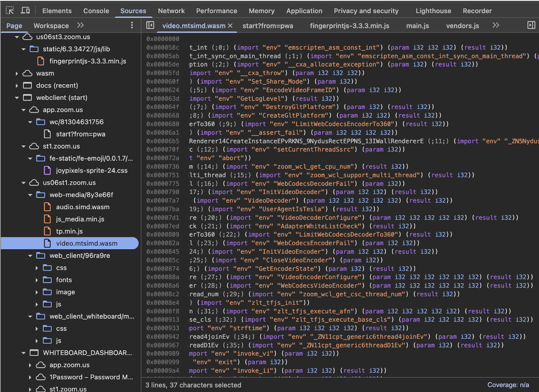The image size is (539, 392).
Task: Open the Network panel tab
Action: click(x=171, y=11)
